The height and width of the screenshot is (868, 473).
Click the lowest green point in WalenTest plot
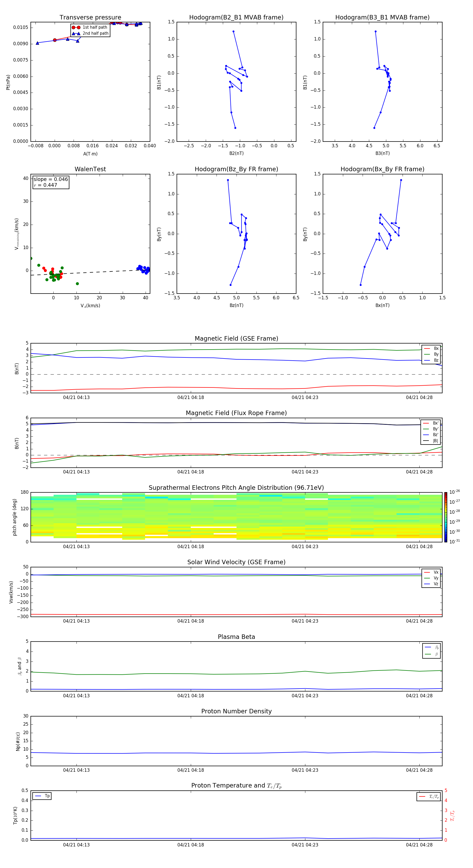tap(77, 284)
